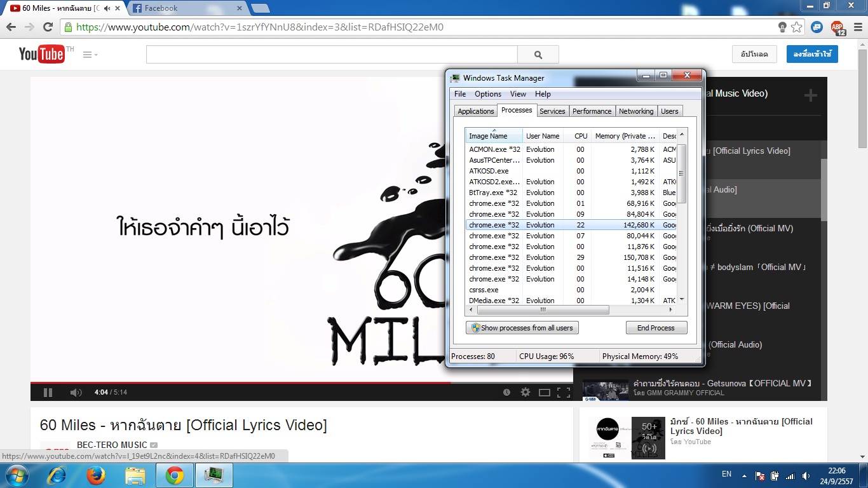Sort by Memory (Private...) column header

tap(625, 136)
